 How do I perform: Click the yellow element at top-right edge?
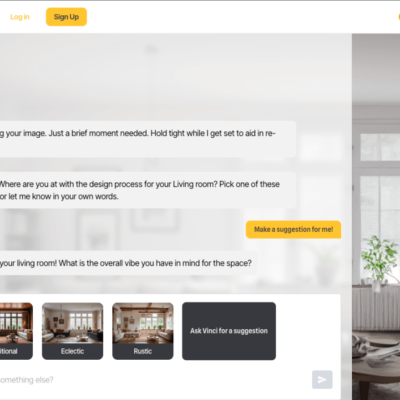coord(399,17)
